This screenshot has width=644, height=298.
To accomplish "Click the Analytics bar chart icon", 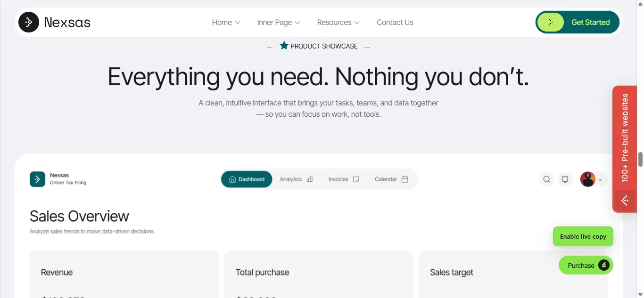I will coord(310,179).
